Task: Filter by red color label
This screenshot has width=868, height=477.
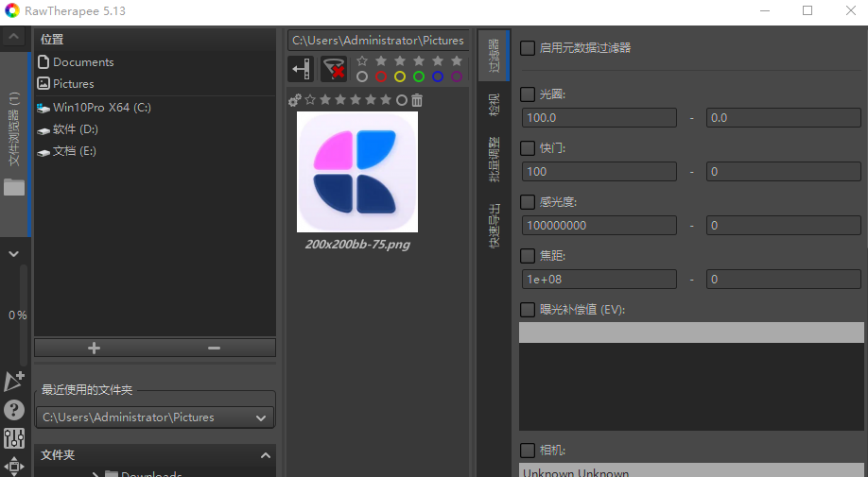Action: click(381, 77)
